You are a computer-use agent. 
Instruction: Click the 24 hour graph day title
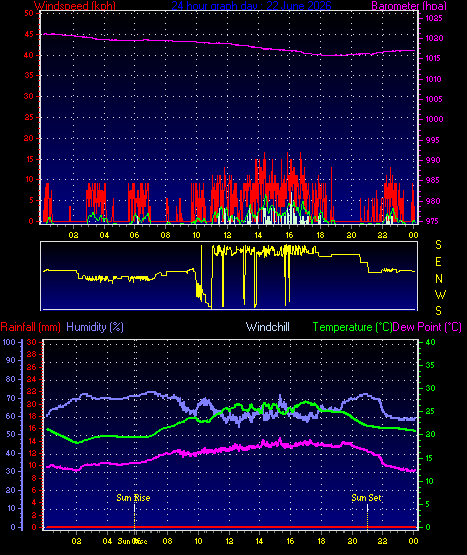[x=251, y=6]
